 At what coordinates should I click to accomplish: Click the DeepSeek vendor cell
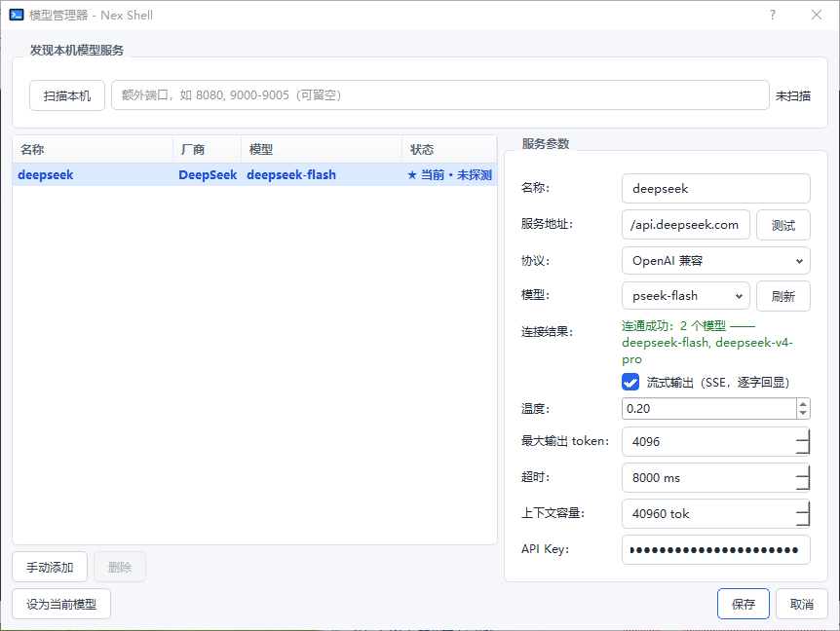point(208,175)
